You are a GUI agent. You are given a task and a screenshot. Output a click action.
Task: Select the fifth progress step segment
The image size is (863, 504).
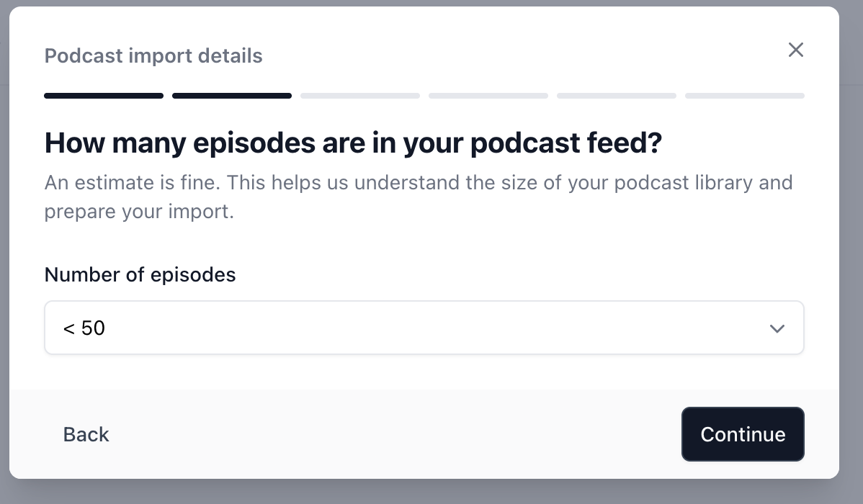pyautogui.click(x=617, y=96)
